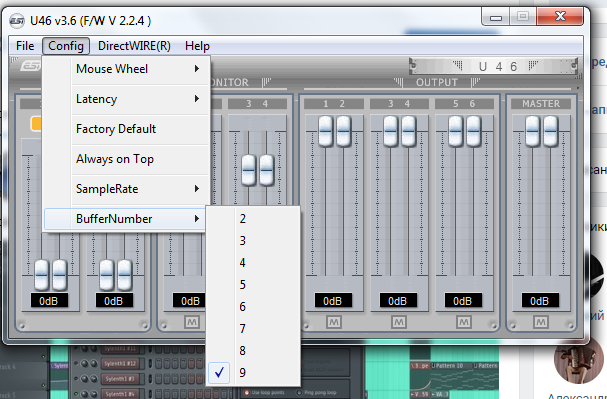The width and height of the screenshot is (607, 399).
Task: Expand the Mouse Wheel submenu
Action: [x=127, y=69]
